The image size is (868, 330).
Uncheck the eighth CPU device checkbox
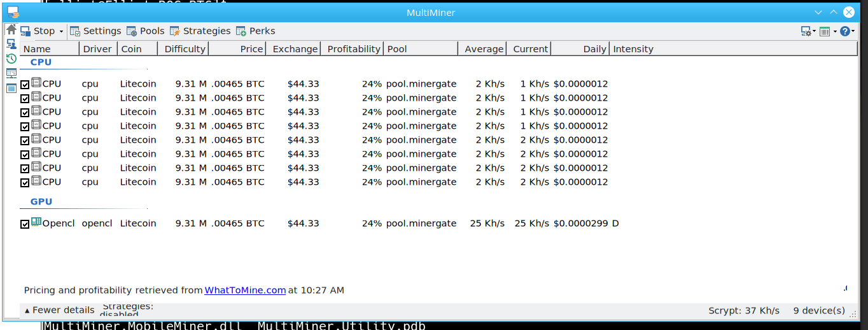tap(25, 183)
